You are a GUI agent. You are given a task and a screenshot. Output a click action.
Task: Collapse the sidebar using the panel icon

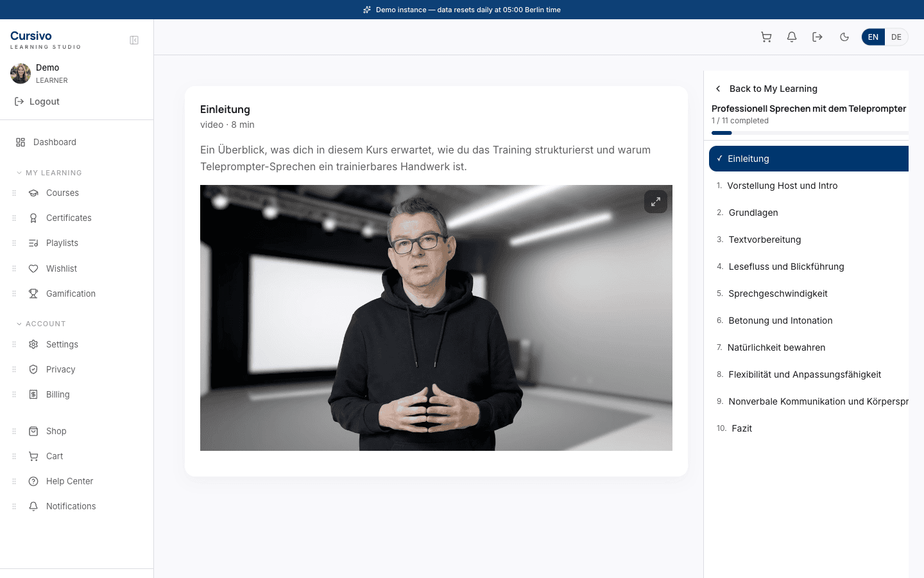click(x=133, y=39)
